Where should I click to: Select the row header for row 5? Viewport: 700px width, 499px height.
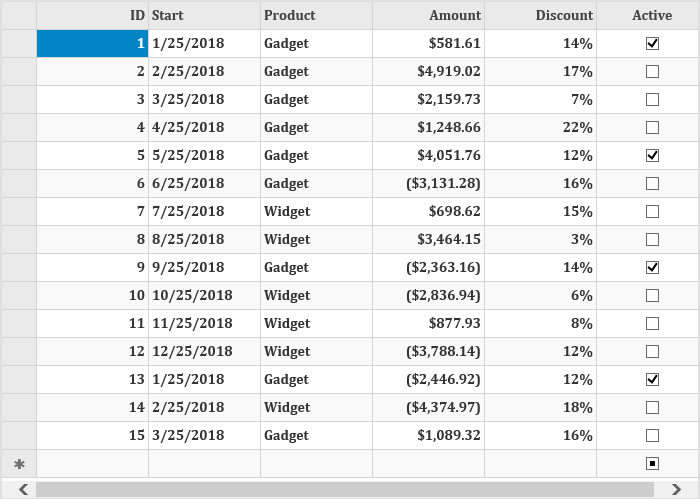point(18,156)
